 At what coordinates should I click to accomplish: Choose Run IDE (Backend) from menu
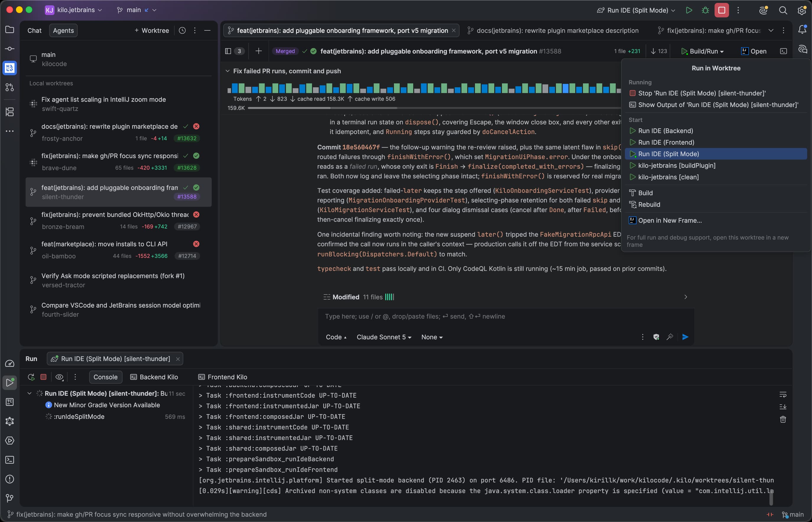pyautogui.click(x=716, y=131)
